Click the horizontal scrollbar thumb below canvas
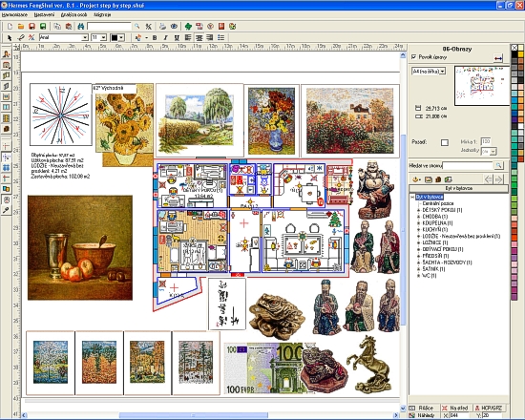 coord(194,415)
